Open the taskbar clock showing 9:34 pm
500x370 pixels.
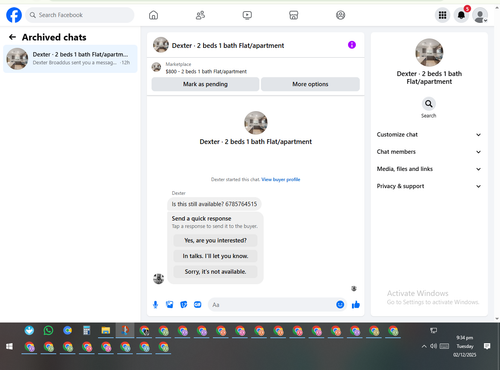(465, 346)
